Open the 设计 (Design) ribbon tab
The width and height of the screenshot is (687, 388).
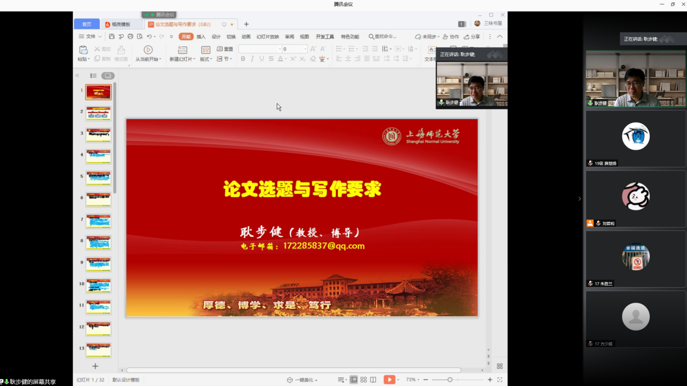coord(216,37)
